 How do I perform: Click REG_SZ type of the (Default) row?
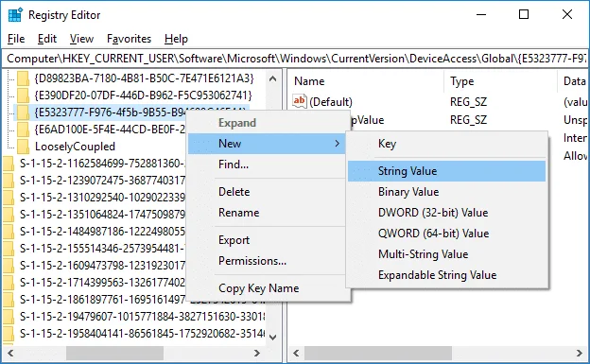(x=468, y=101)
